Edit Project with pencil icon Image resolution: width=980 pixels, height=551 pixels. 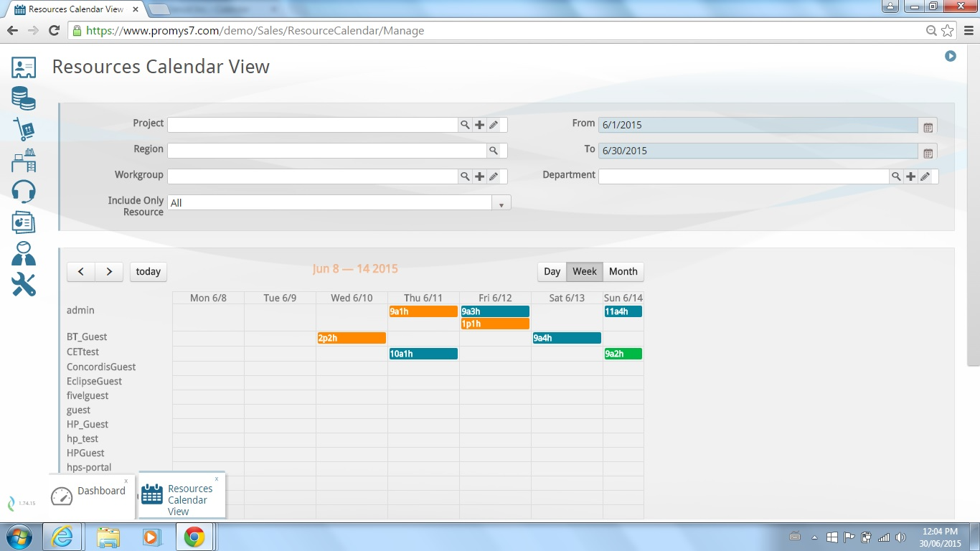(x=494, y=125)
